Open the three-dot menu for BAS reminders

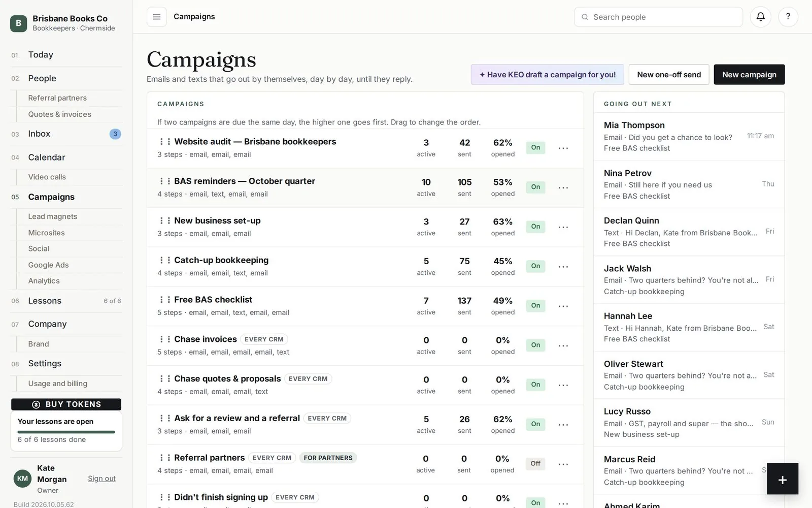[x=563, y=188]
